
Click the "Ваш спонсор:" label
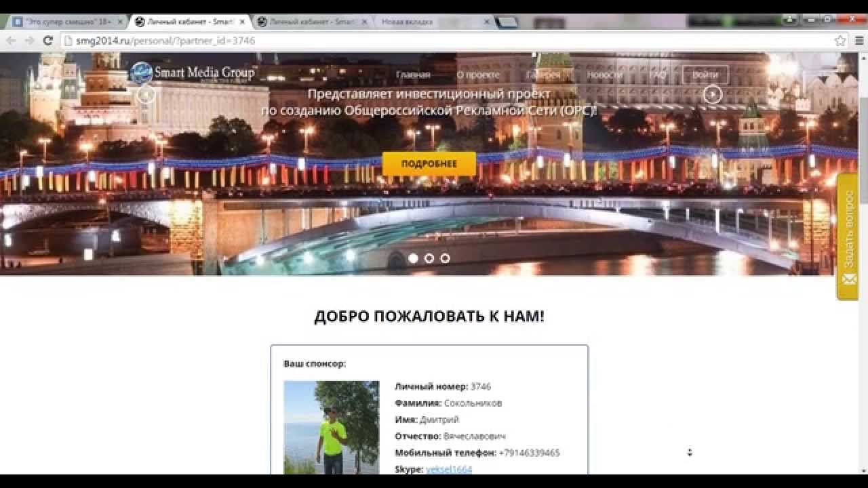point(315,364)
